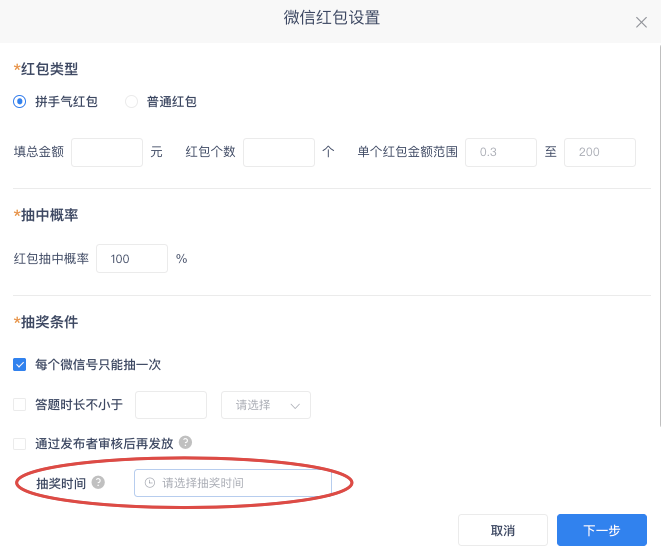Select the 拼手气红包 radio option
The width and height of the screenshot is (661, 560).
[19, 102]
